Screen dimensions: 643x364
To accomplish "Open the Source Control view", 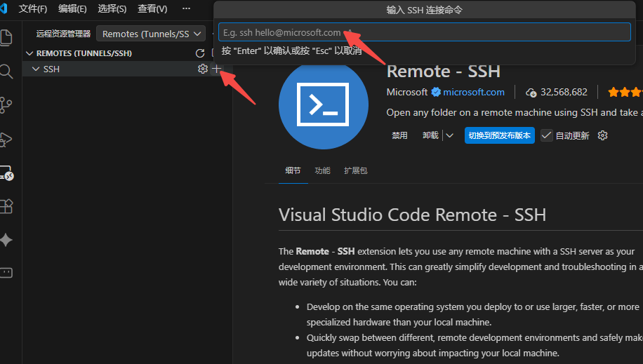I will point(6,105).
